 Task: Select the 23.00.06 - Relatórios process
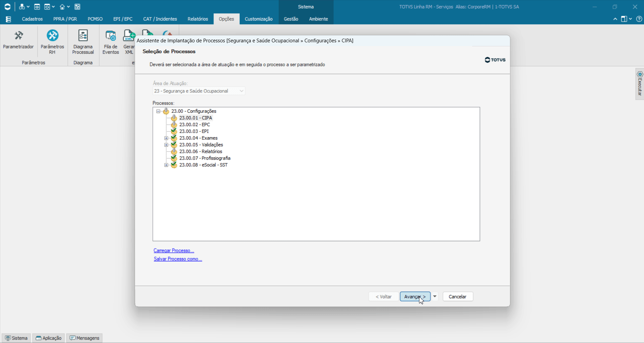point(201,152)
